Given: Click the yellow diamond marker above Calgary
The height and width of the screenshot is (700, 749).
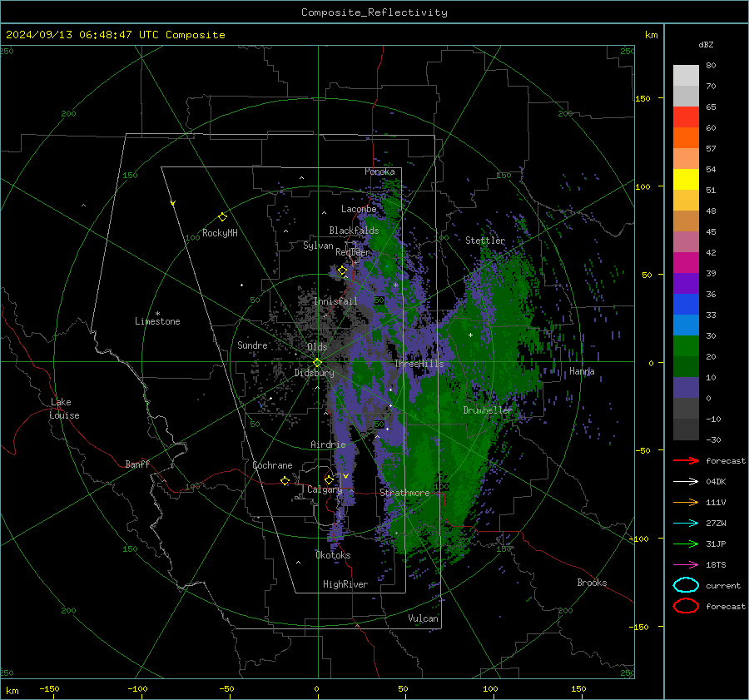Looking at the screenshot, I should pyautogui.click(x=329, y=479).
